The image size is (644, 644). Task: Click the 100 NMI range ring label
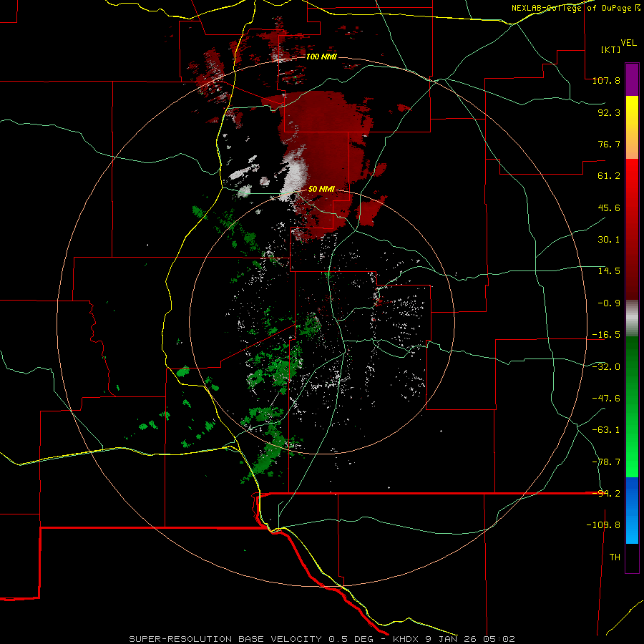(321, 57)
